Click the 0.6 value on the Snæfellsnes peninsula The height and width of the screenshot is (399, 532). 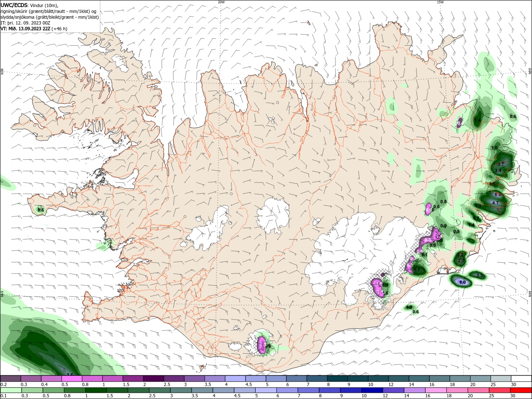click(x=41, y=210)
